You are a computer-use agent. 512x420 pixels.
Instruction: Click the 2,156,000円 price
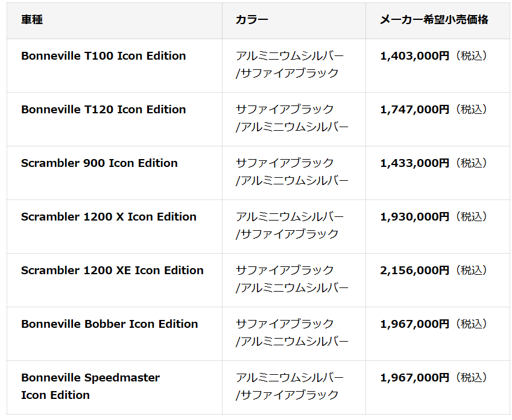click(x=415, y=271)
